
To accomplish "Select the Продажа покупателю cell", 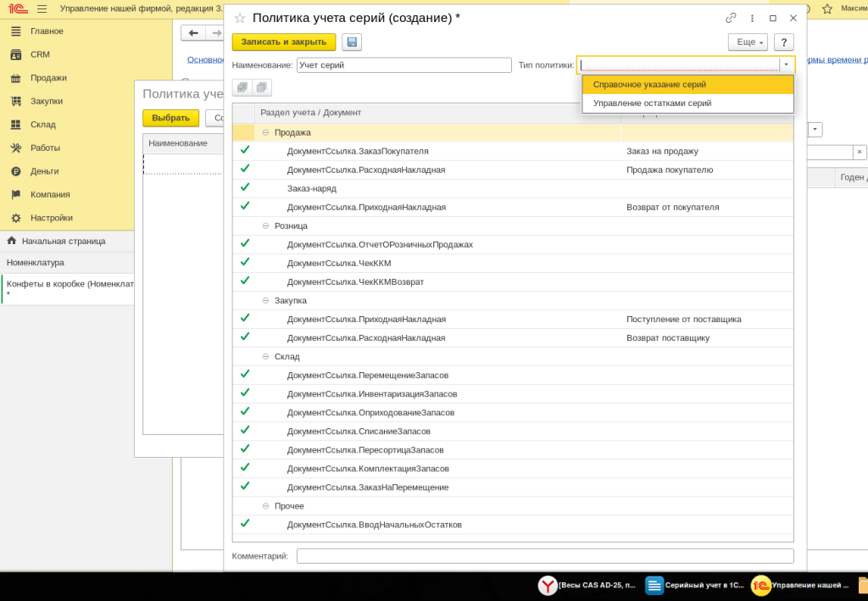I will point(670,170).
